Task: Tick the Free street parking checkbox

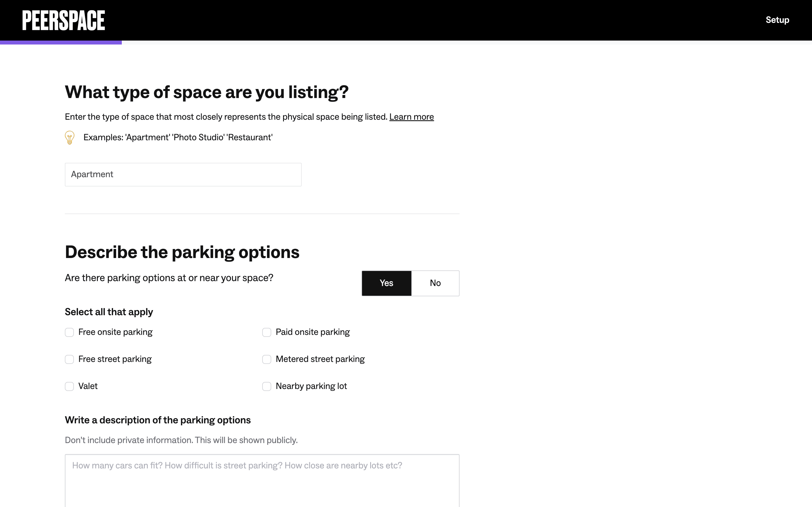Action: (x=69, y=359)
